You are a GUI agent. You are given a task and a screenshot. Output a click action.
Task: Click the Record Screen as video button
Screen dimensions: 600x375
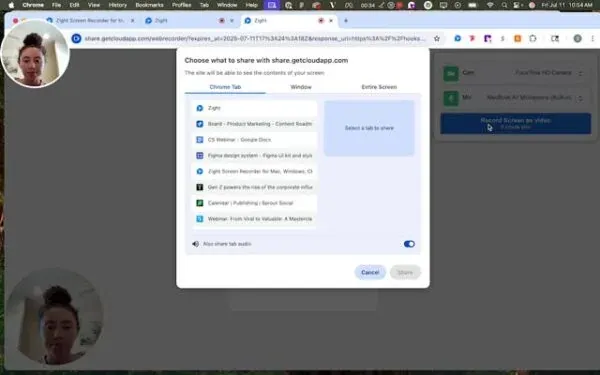(x=515, y=123)
